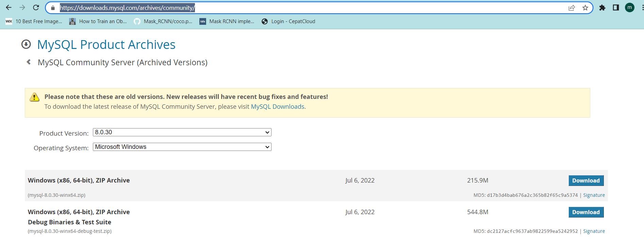Click the Jul 6, 2022 date in the 215.9M row
Screen dimensions: 644x242
click(360, 180)
